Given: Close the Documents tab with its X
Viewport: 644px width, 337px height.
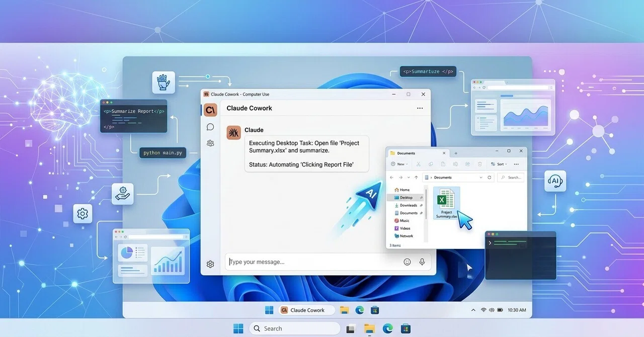Looking at the screenshot, I should pyautogui.click(x=444, y=153).
